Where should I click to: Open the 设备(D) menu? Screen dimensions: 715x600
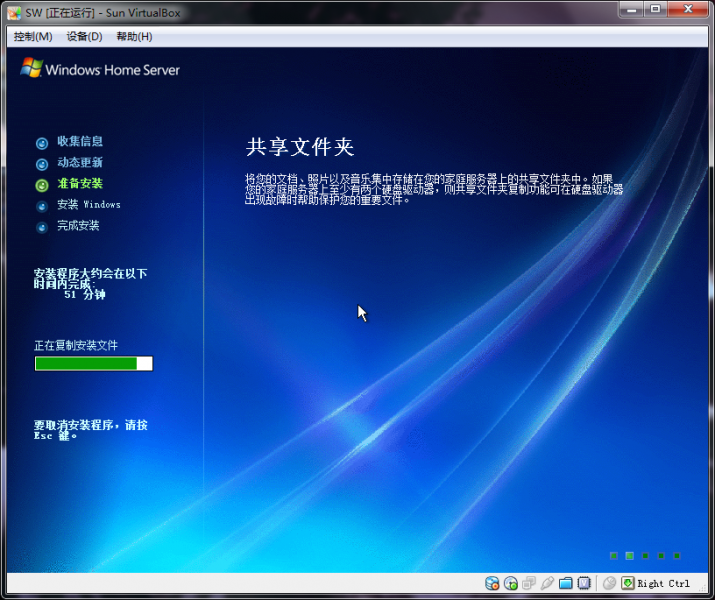point(84,36)
